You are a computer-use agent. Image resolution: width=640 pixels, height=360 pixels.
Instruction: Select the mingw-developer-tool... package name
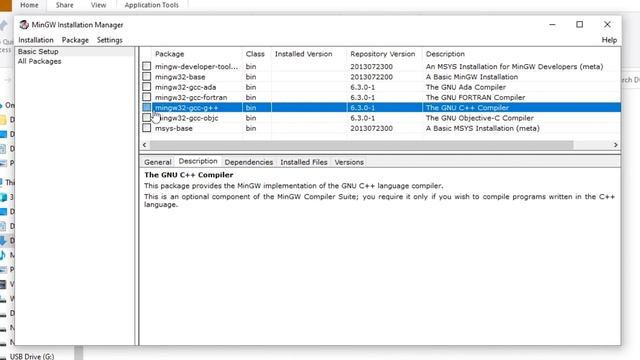(196, 67)
